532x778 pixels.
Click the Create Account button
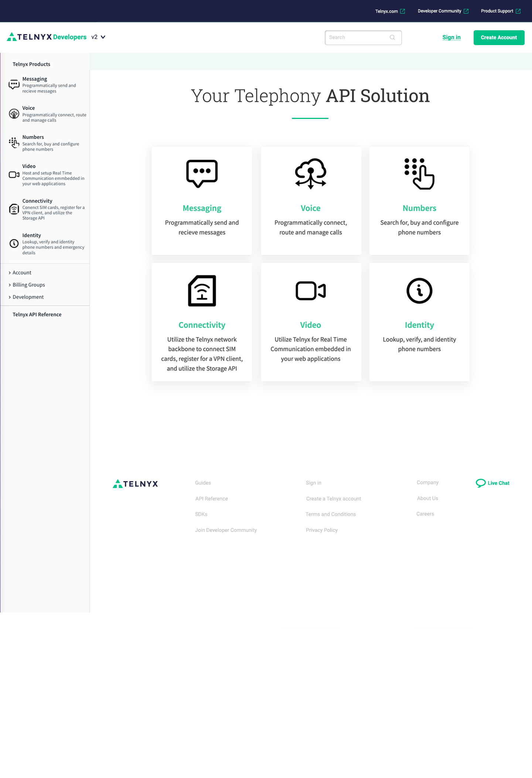click(x=499, y=38)
